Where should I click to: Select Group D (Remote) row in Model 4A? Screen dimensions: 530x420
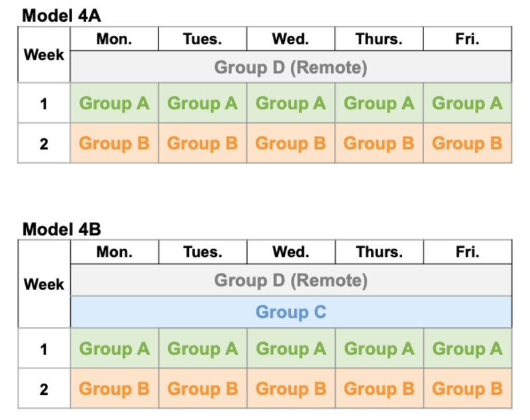(290, 67)
